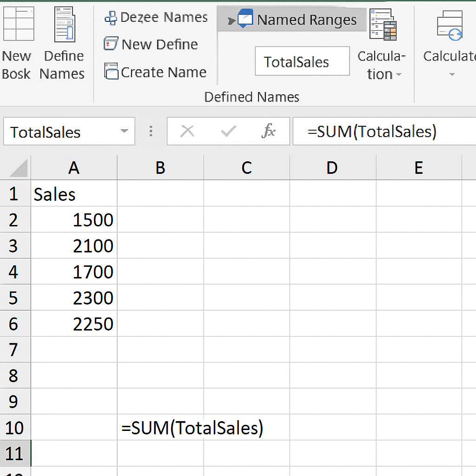Viewport: 476px width, 476px height.
Task: Click the Create Name icon
Action: (x=111, y=71)
